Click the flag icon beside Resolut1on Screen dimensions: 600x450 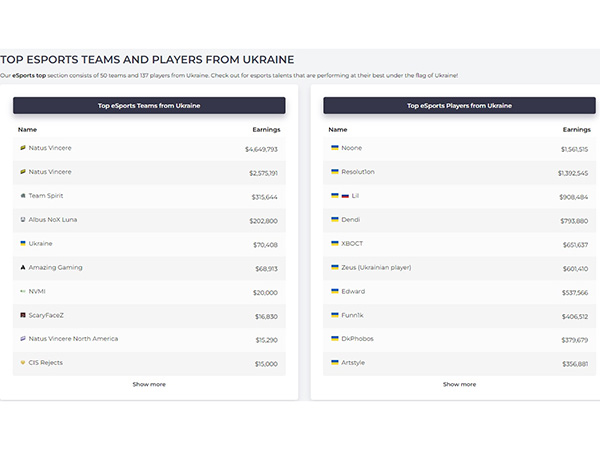click(x=335, y=172)
